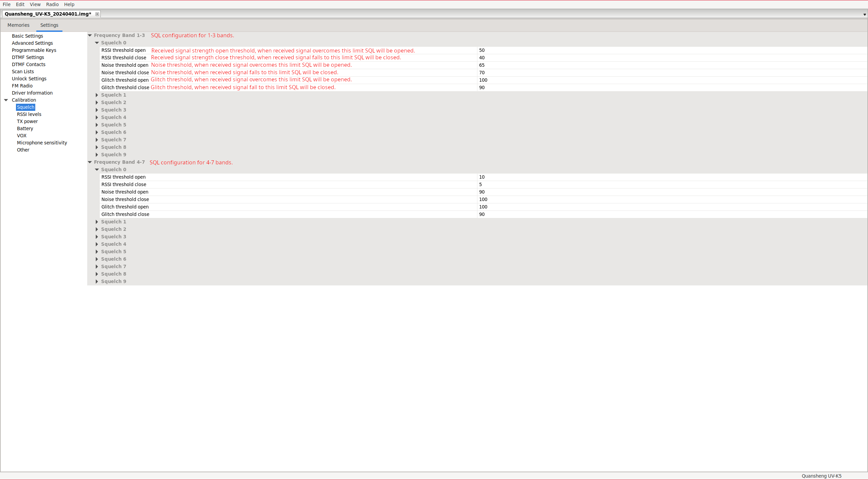Open Microphone sensitivity calibration page

coord(42,143)
